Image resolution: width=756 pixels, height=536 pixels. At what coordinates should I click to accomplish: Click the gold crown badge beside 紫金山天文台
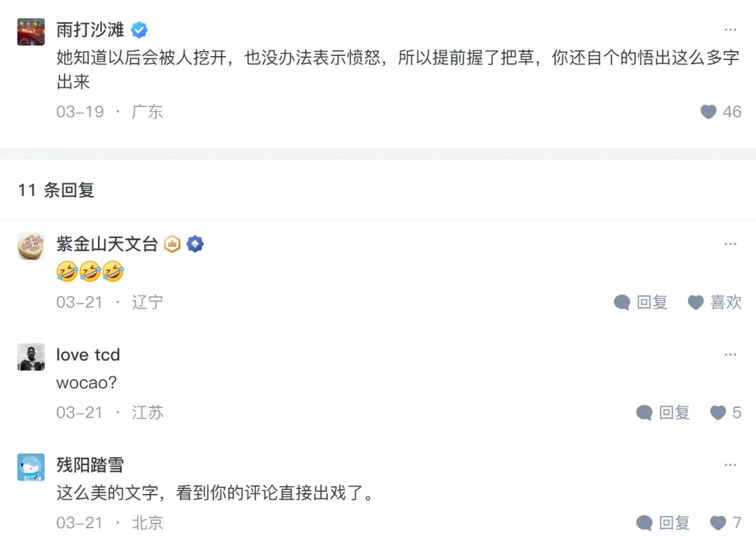(x=172, y=244)
